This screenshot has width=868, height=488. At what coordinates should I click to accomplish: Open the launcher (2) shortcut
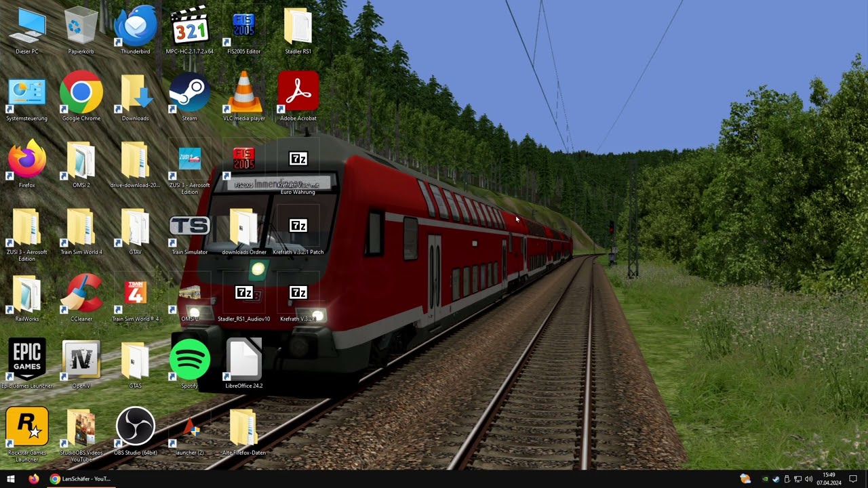190,432
